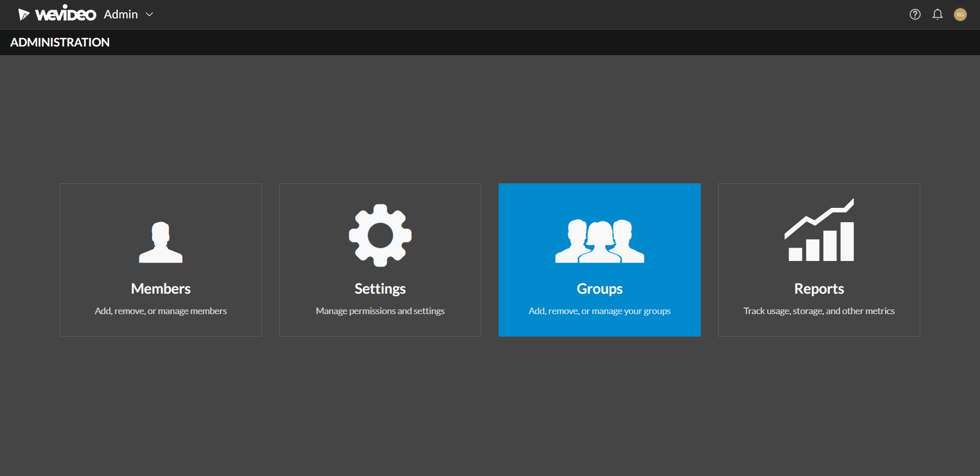This screenshot has width=980, height=476.
Task: Click the Settings gear icon
Action: 380,235
